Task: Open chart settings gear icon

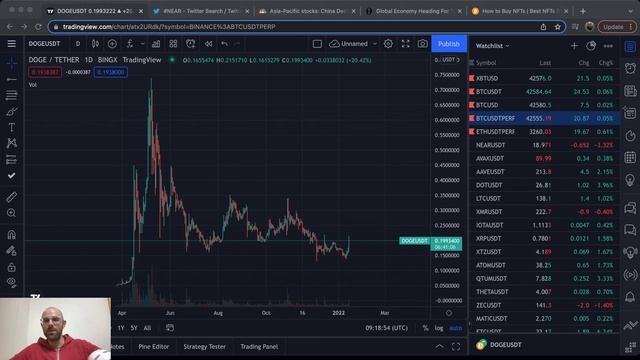Action: click(x=388, y=44)
